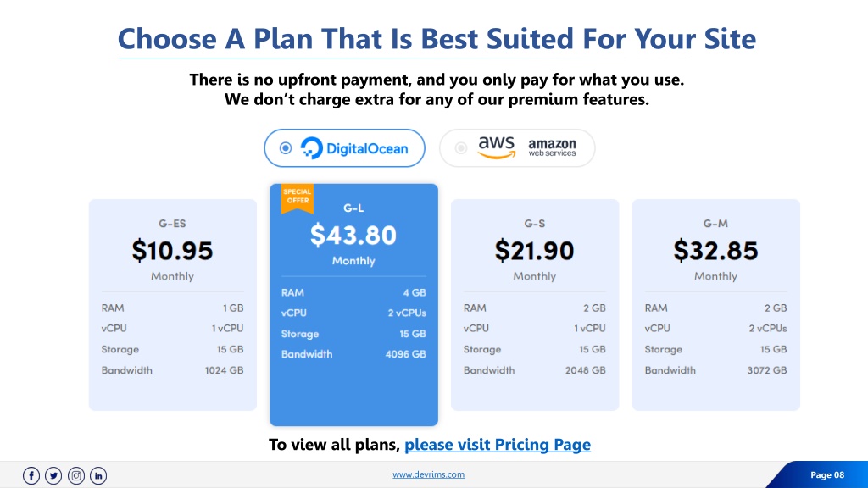Select the G-M $32.85 plan card
The height and width of the screenshot is (488, 868).
click(715, 305)
